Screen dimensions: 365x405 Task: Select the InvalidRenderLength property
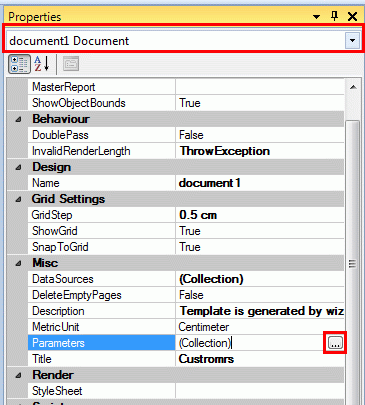(x=102, y=151)
